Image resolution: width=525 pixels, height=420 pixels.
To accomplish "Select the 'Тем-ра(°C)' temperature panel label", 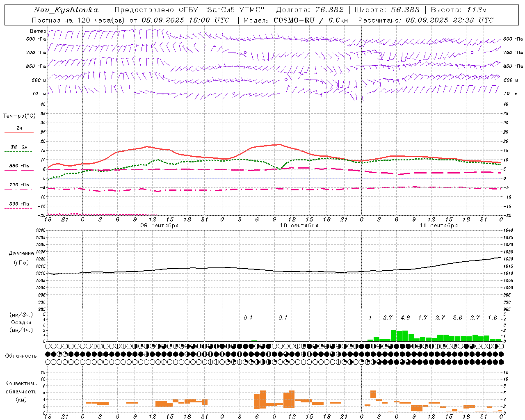I will click(19, 116).
